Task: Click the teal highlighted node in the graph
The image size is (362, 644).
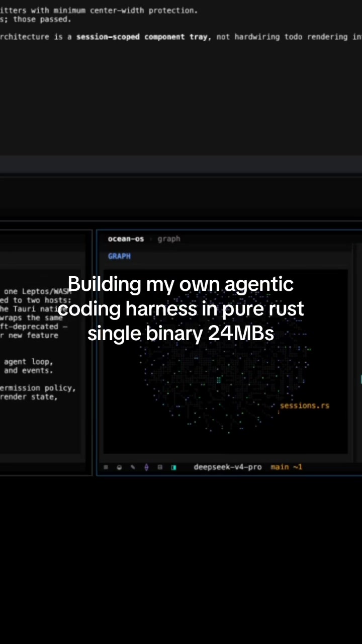Action: (219, 379)
